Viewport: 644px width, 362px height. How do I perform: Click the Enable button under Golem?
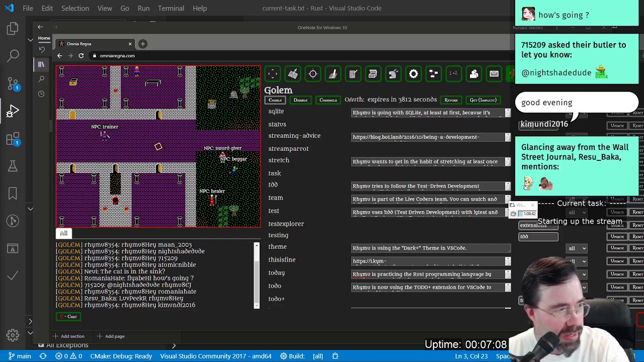(x=275, y=100)
